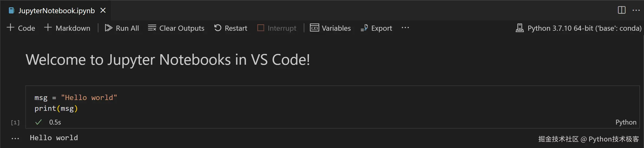Image resolution: width=644 pixels, height=148 pixels.
Task: Toggle split editor layout
Action: [622, 10]
